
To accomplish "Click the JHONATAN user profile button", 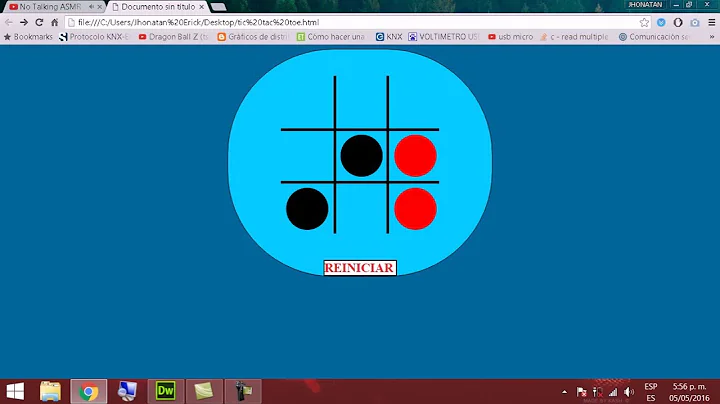I will coord(645,5).
